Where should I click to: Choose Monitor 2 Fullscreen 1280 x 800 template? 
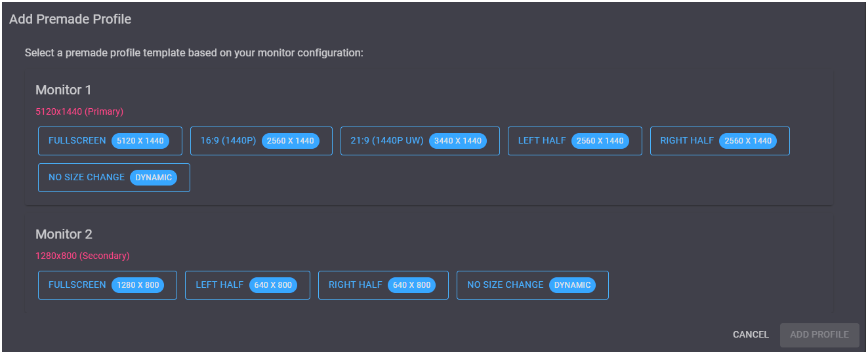click(107, 285)
